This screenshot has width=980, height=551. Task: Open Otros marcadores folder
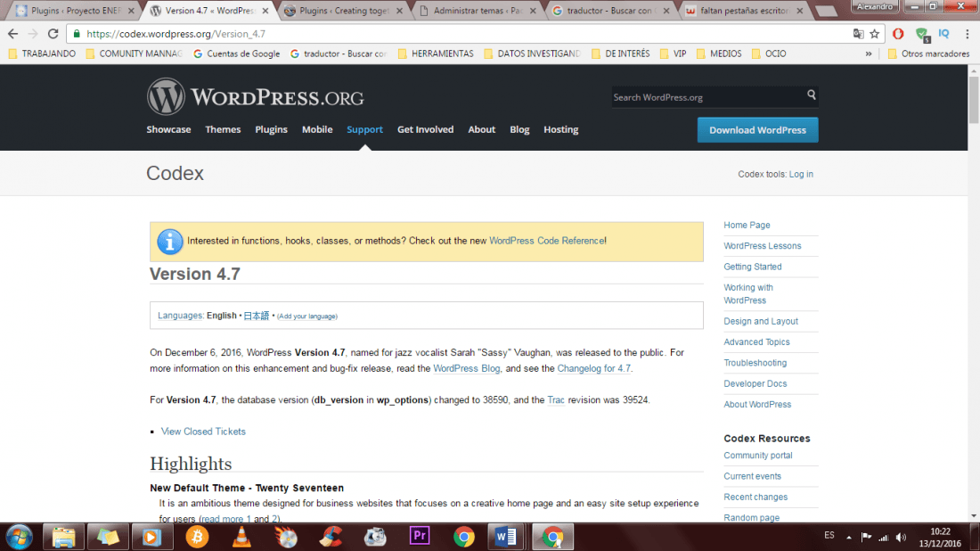(x=928, y=53)
